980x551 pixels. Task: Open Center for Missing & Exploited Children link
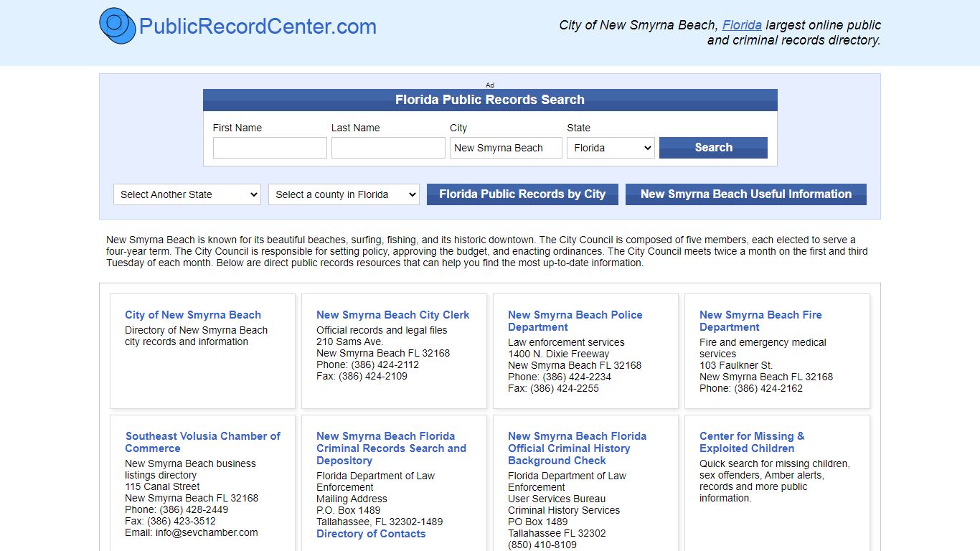[752, 442]
